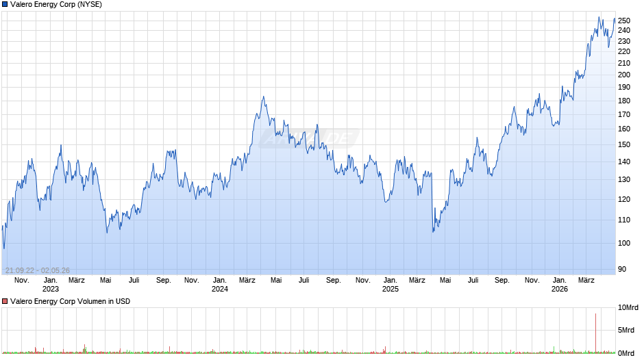Click the März label of year 2025
644x360 pixels.
(x=417, y=281)
